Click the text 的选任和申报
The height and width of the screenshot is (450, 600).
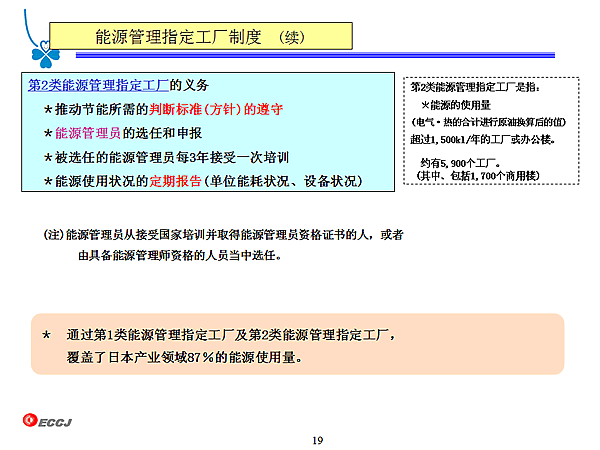pos(162,133)
